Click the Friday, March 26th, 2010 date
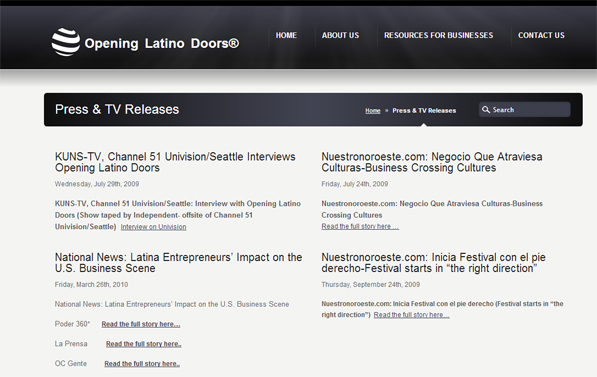The width and height of the screenshot is (597, 377). click(x=91, y=284)
